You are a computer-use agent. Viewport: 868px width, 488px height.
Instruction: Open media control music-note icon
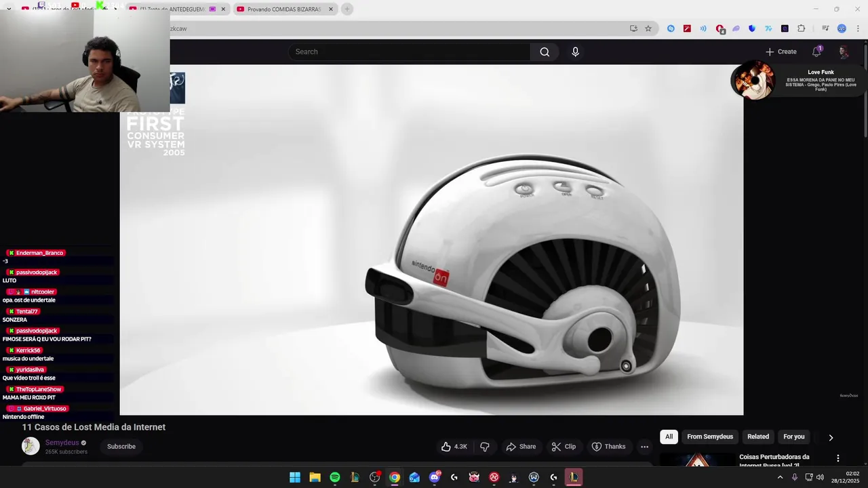(825, 28)
